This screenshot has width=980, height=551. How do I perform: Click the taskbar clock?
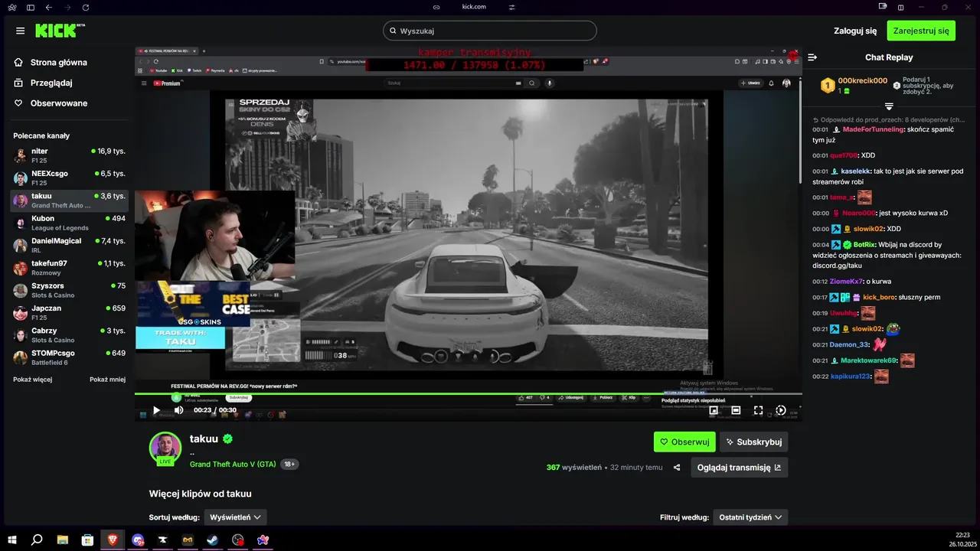pos(962,540)
